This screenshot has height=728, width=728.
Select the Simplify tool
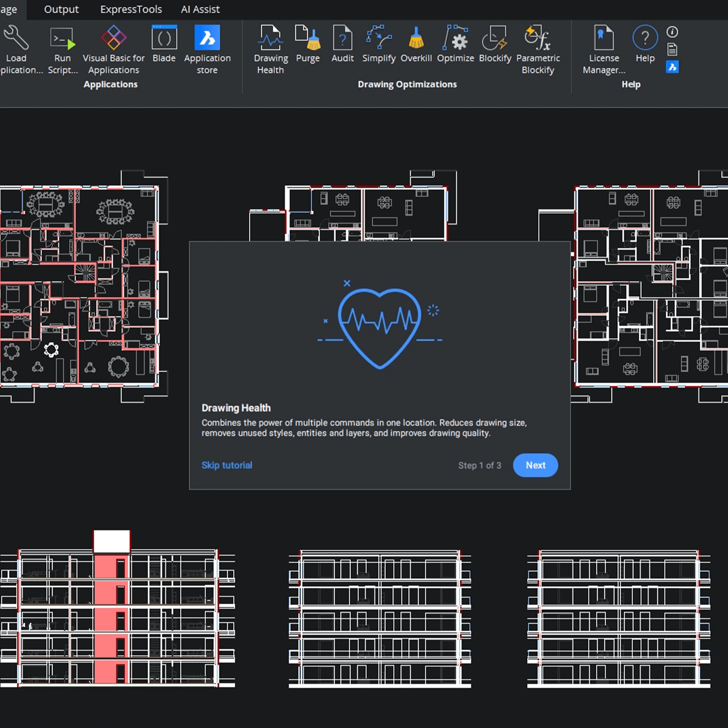click(x=379, y=44)
